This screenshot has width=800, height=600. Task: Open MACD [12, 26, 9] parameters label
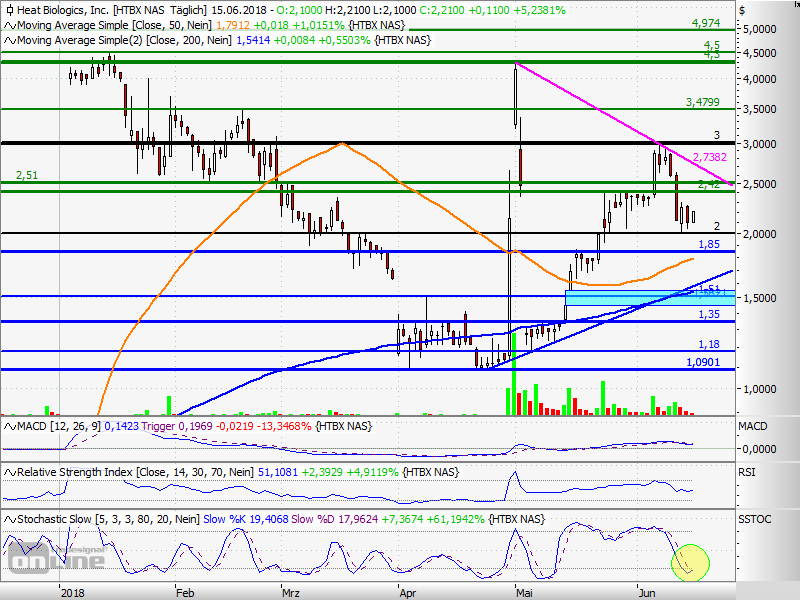pos(53,427)
